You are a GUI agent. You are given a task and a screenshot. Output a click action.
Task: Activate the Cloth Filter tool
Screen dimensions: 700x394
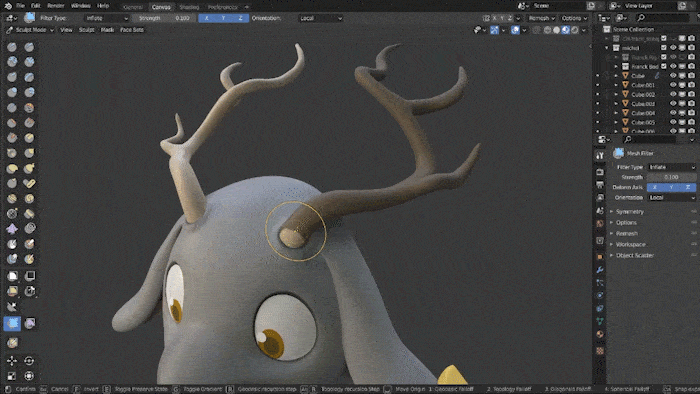coord(29,323)
